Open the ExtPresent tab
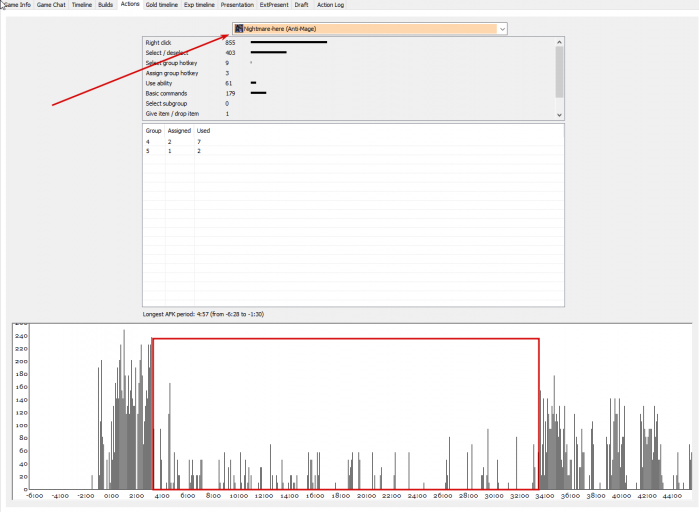The height and width of the screenshot is (512, 699). [x=274, y=4]
